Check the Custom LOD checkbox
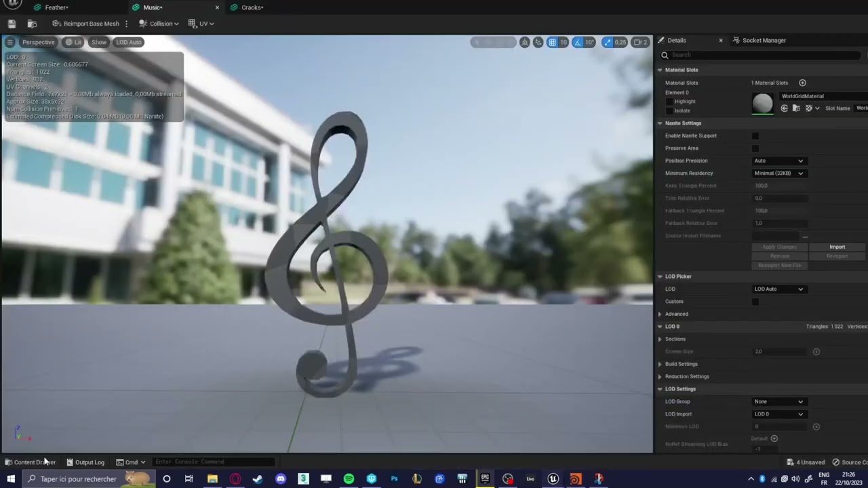 click(755, 302)
